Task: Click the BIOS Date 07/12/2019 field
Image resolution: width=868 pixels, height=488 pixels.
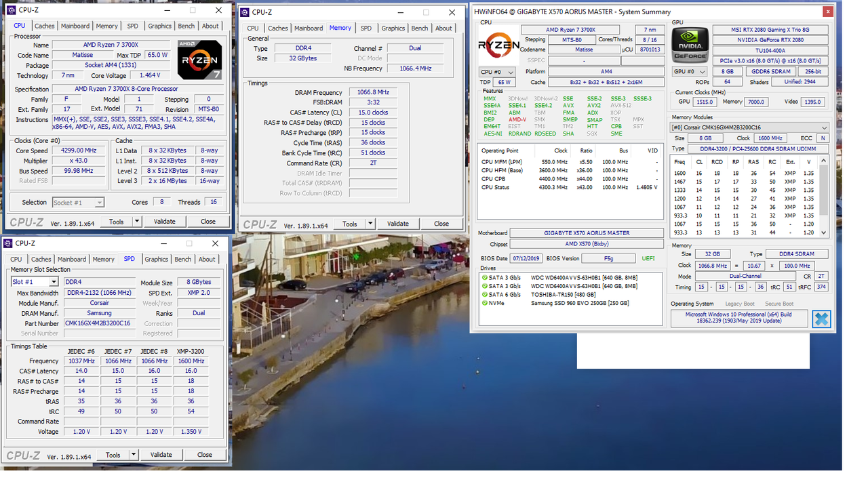Action: [x=525, y=258]
